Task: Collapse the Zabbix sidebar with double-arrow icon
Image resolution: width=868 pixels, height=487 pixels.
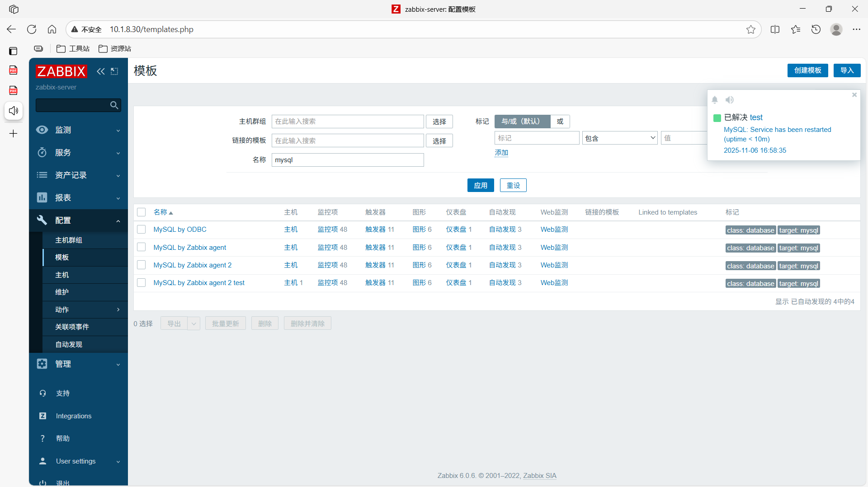Action: click(100, 71)
